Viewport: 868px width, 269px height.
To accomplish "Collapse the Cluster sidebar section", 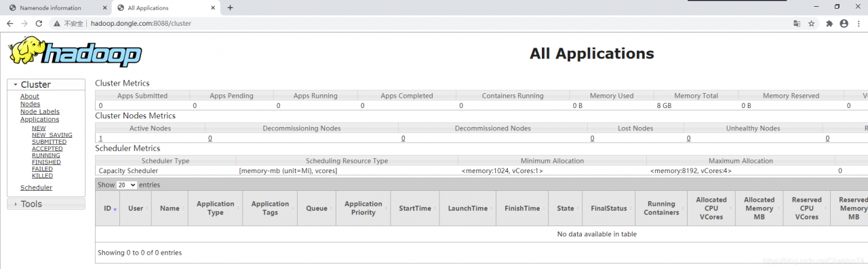I will 46,84.
